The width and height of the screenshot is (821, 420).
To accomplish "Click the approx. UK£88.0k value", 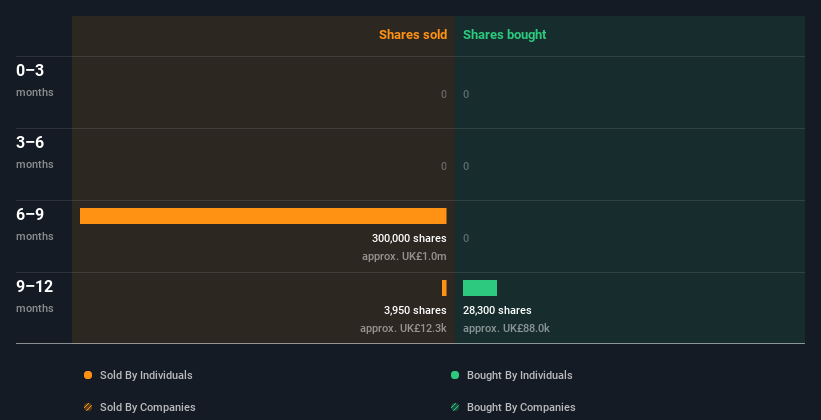I will pyautogui.click(x=506, y=328).
